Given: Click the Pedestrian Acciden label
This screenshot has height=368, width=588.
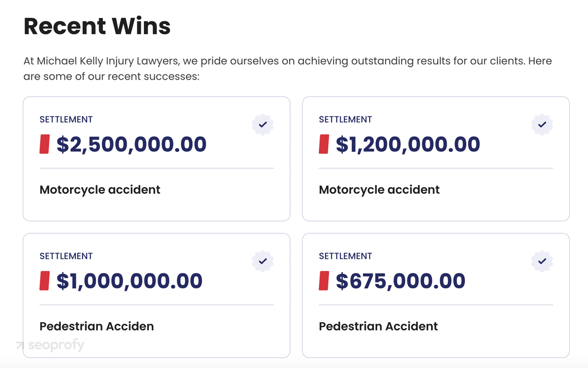Looking at the screenshot, I should pos(97,326).
